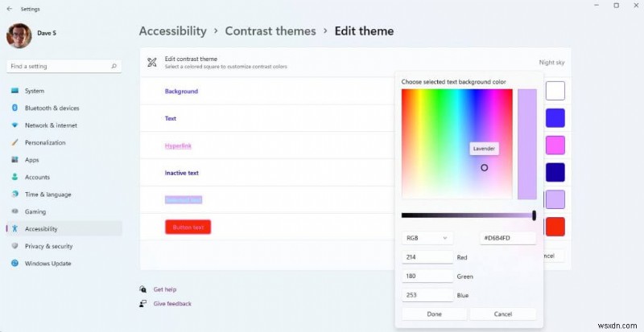
Task: Click the back arrow icon in Settings
Action: 10,9
